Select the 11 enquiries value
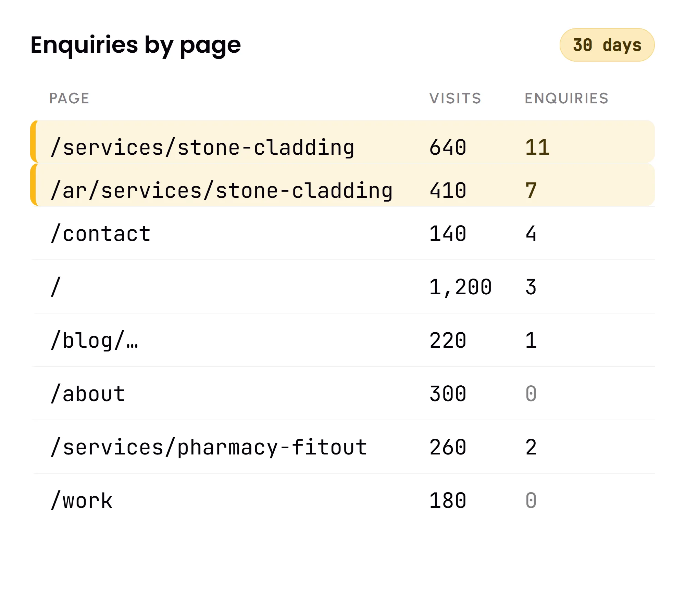Image resolution: width=685 pixels, height=616 pixels. (x=537, y=147)
